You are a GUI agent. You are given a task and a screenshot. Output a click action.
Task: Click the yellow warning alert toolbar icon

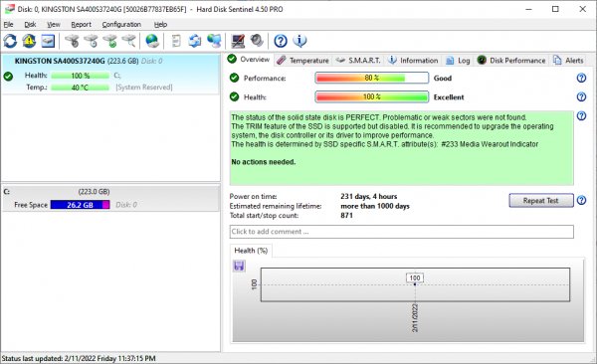(x=29, y=41)
